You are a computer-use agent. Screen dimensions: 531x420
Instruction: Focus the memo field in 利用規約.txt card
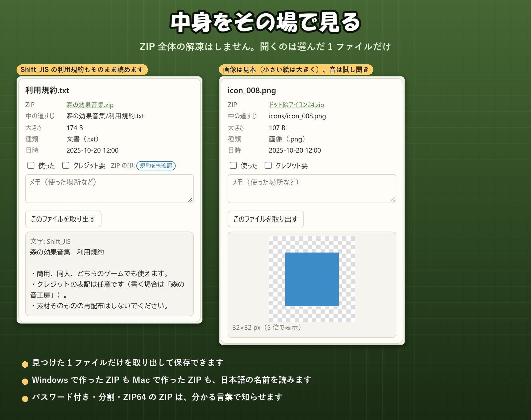pos(110,189)
